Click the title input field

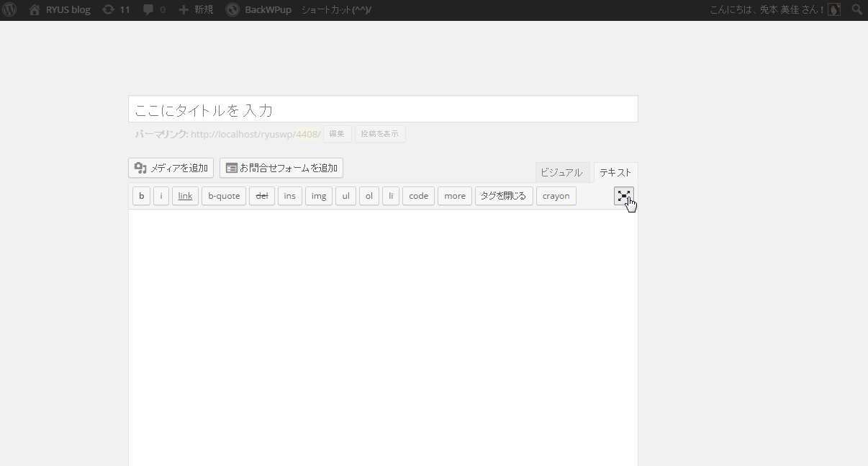382,109
